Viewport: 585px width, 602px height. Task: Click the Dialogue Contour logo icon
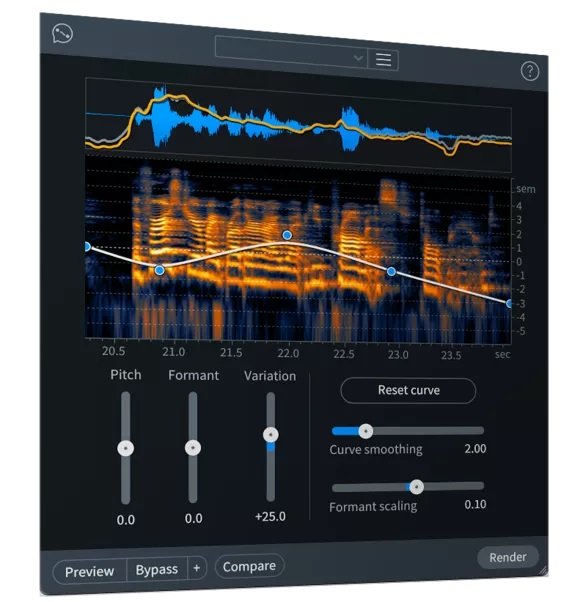(x=62, y=34)
